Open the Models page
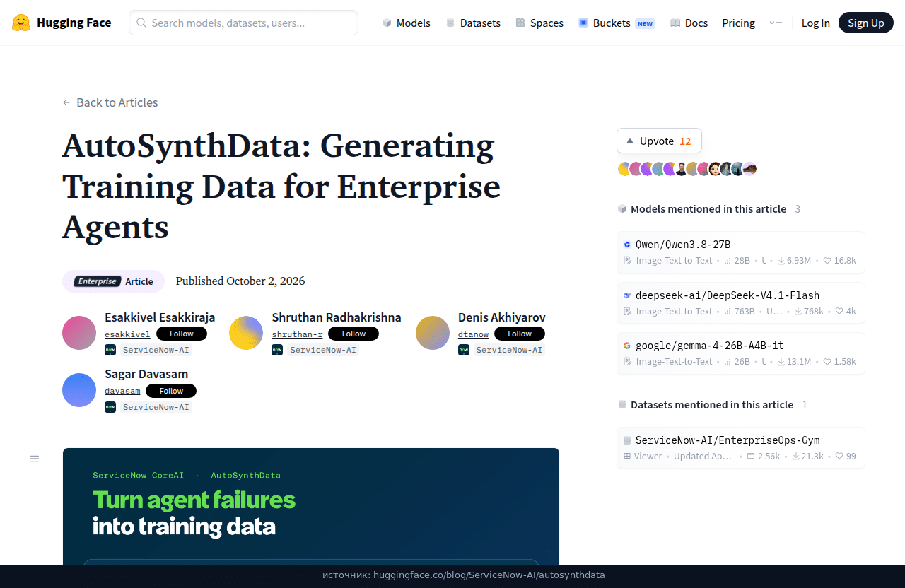 [x=407, y=23]
